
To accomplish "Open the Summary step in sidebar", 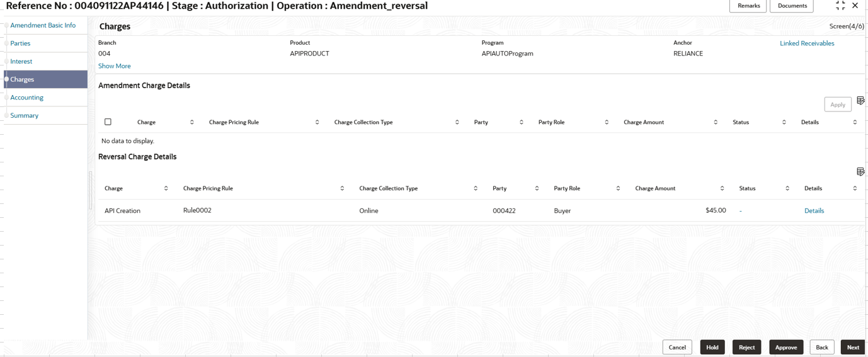I will (x=25, y=116).
